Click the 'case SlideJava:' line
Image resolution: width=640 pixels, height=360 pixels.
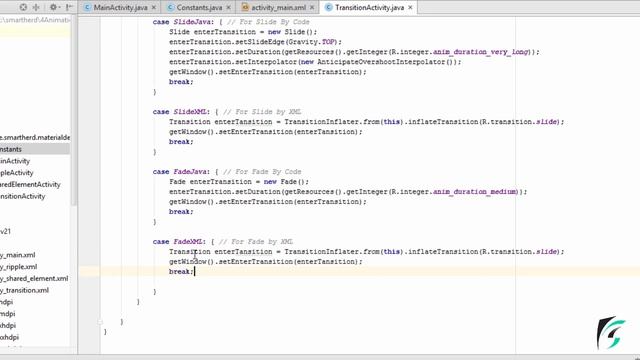click(x=231, y=22)
